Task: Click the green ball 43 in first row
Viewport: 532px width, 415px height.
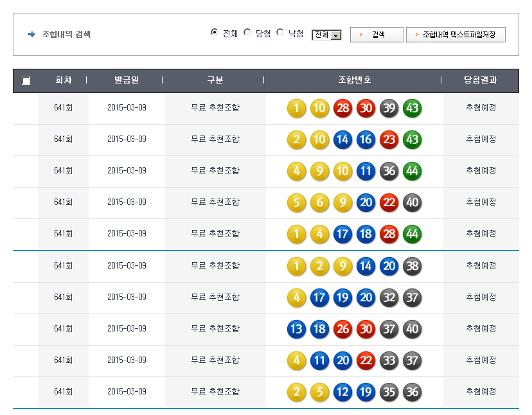Action: pos(412,108)
